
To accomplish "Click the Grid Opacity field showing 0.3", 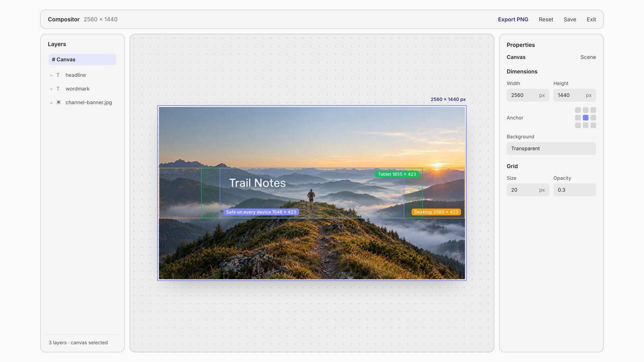I will click(575, 190).
